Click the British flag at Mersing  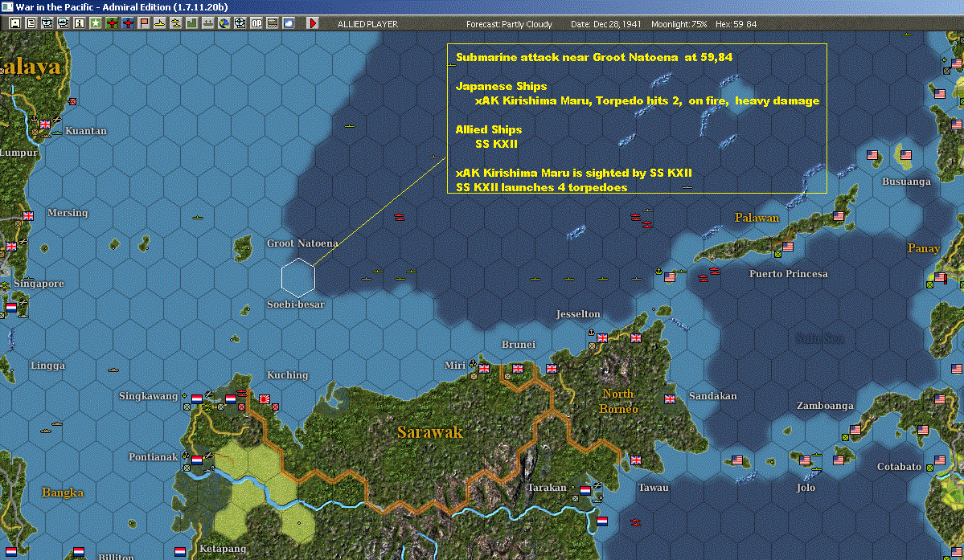(28, 215)
